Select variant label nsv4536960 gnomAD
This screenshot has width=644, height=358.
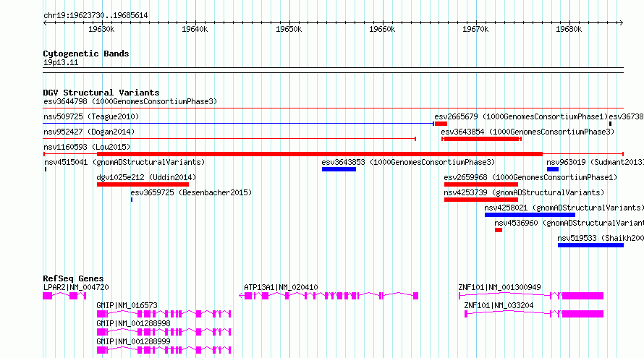coord(569,223)
